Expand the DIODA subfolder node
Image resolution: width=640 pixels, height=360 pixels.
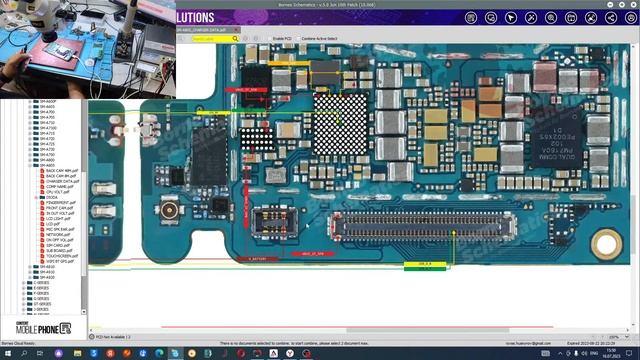(x=36, y=197)
